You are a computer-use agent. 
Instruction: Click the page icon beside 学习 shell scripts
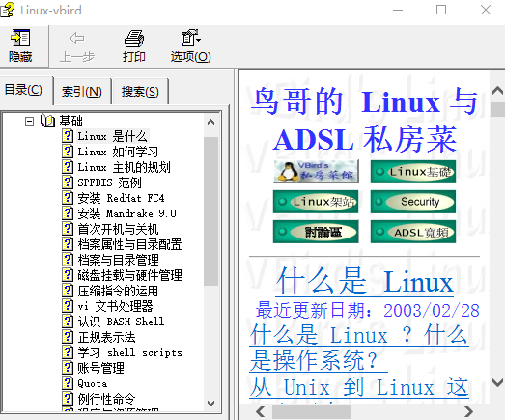coord(68,352)
